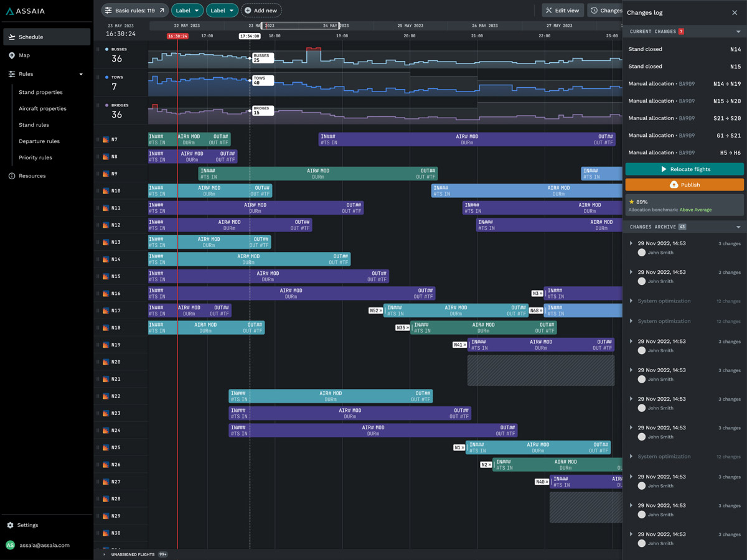Collapse the Rules submenu arrow

[x=81, y=74]
